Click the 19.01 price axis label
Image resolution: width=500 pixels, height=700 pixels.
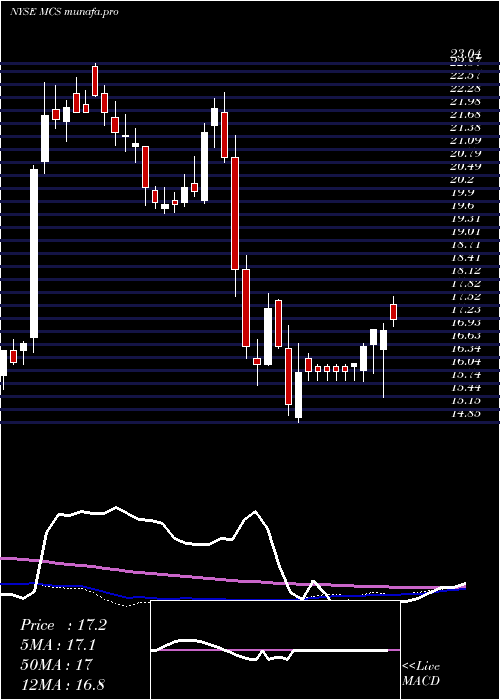[x=466, y=231]
